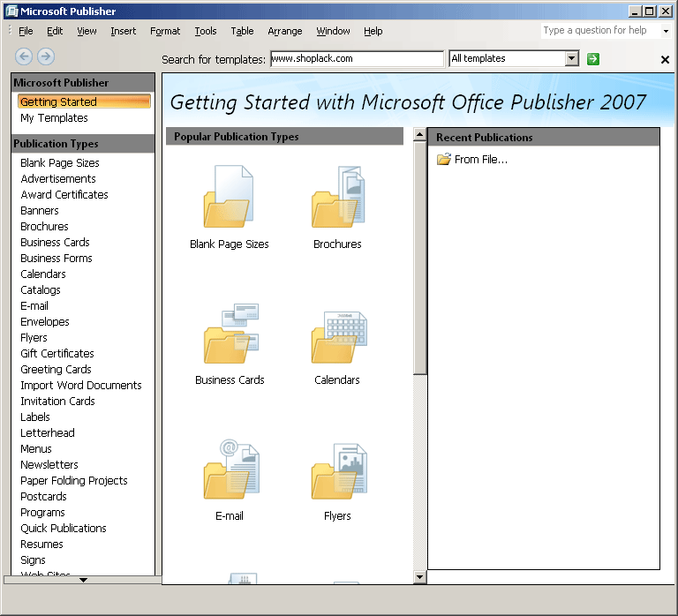Viewport: 678px width, 616px height.
Task: Open the Brochures folder icon
Action: pos(338,196)
